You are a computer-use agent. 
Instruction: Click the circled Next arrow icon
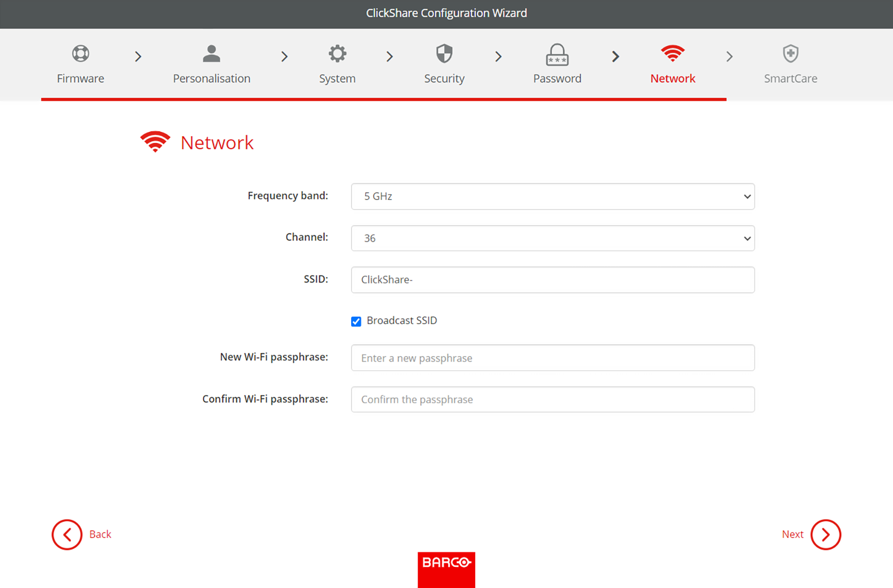[825, 534]
